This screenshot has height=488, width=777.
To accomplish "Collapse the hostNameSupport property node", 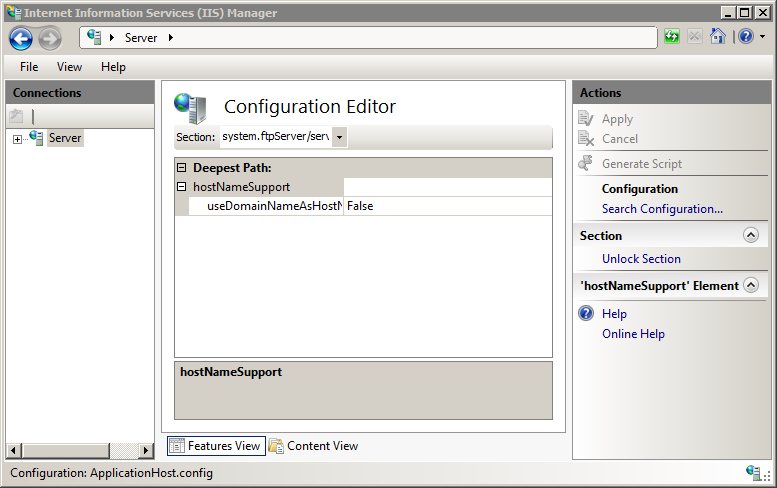I will pyautogui.click(x=182, y=187).
